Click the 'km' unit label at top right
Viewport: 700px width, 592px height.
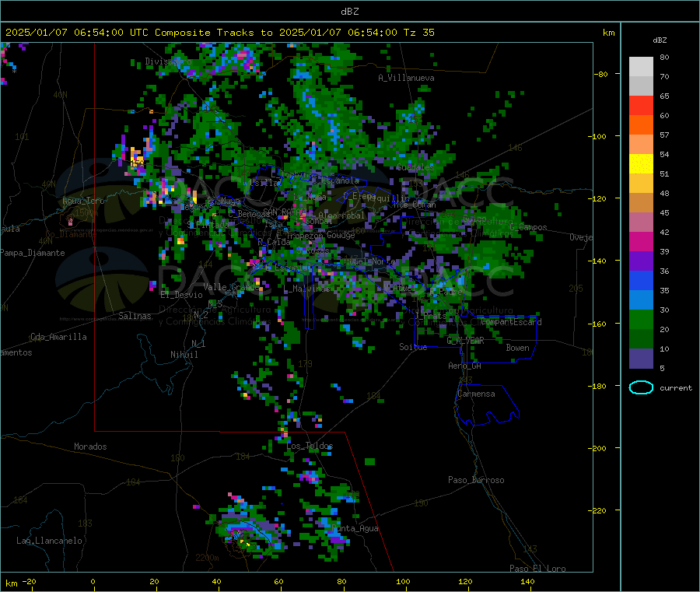pyautogui.click(x=609, y=33)
